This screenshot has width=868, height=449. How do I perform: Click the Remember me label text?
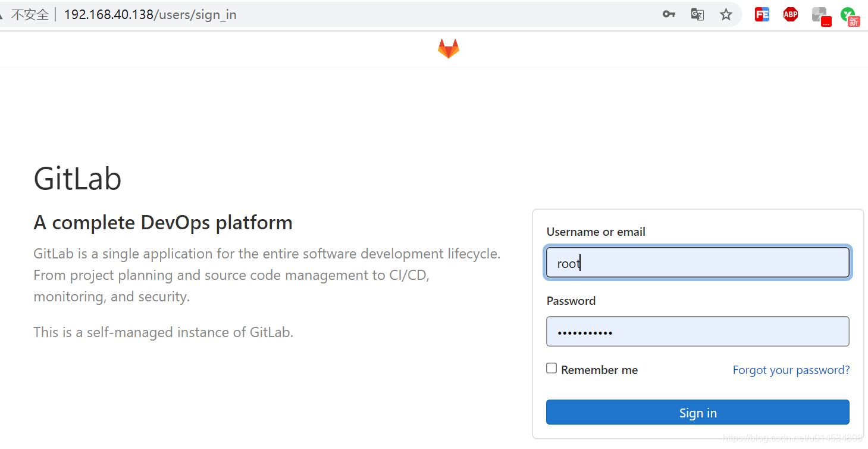[x=599, y=370]
